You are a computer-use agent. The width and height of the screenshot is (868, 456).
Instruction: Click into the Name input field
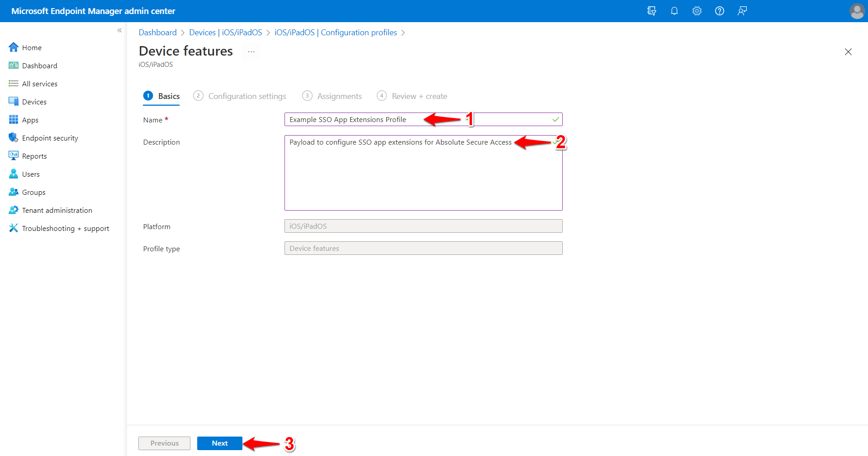click(x=423, y=119)
